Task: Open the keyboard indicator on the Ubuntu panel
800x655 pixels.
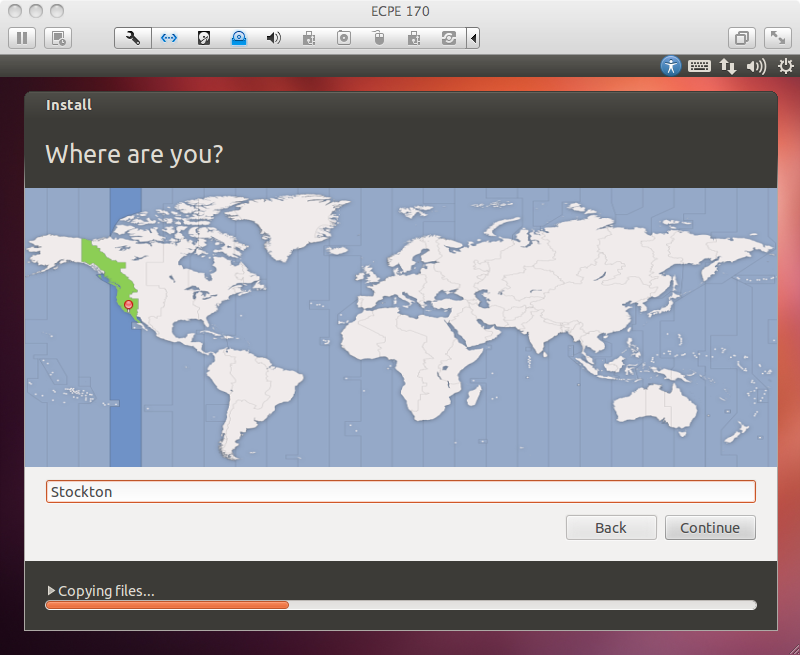Action: point(699,66)
